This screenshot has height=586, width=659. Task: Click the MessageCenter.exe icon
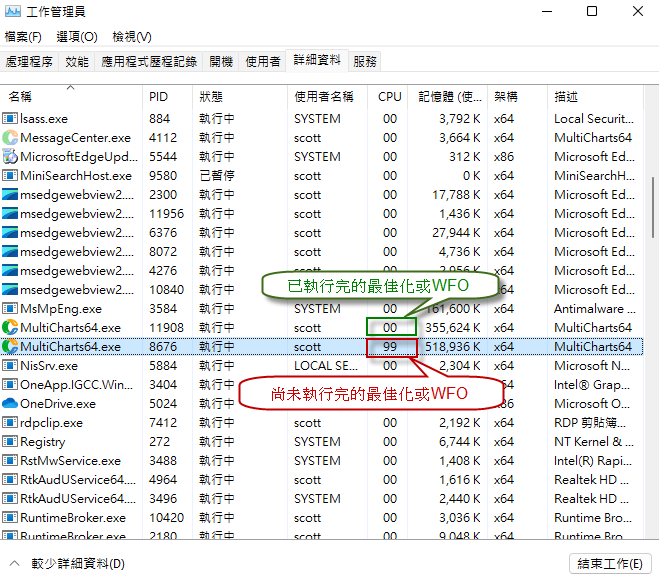click(10, 137)
